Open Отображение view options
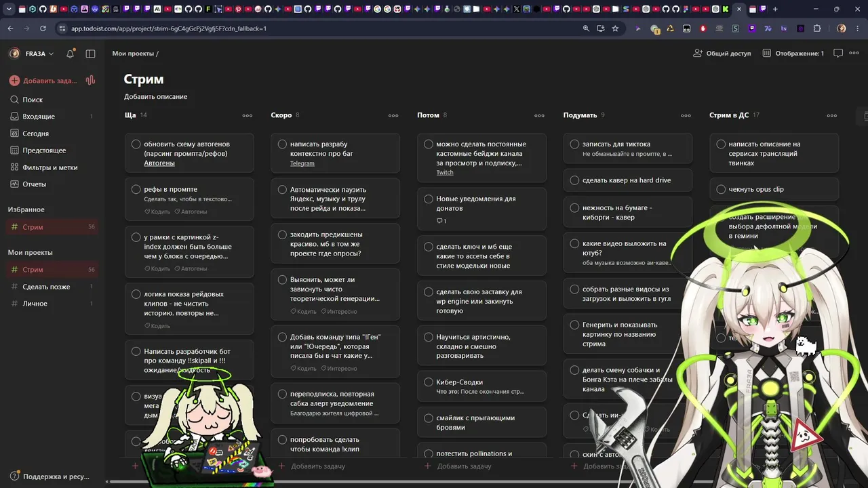 coord(793,54)
